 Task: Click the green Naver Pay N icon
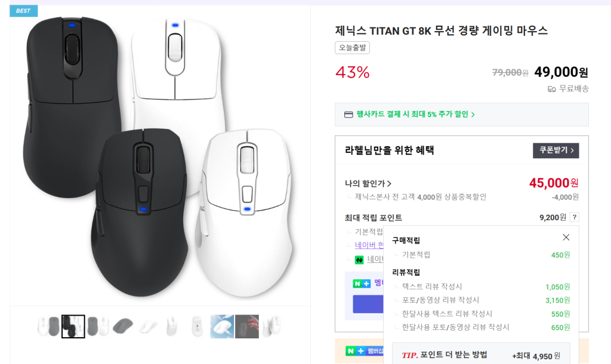tap(359, 259)
